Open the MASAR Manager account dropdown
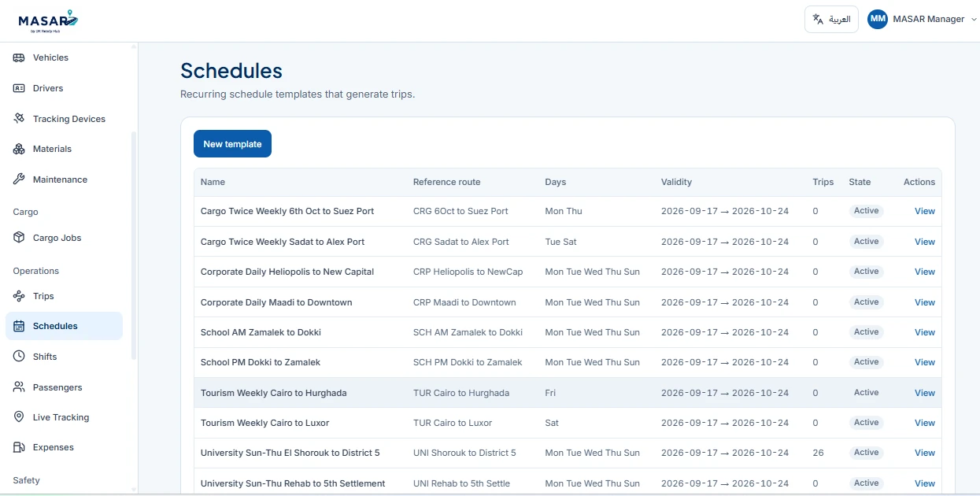Screen dimensions: 980x496 [x=923, y=19]
